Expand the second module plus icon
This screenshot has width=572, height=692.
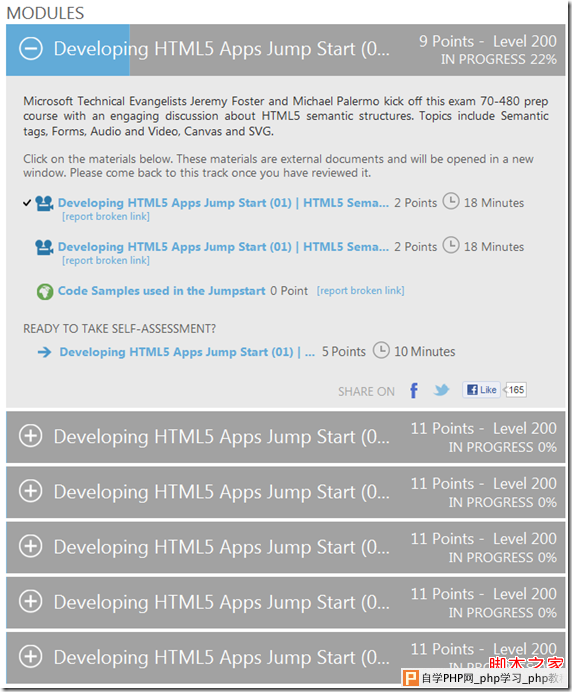(31, 436)
